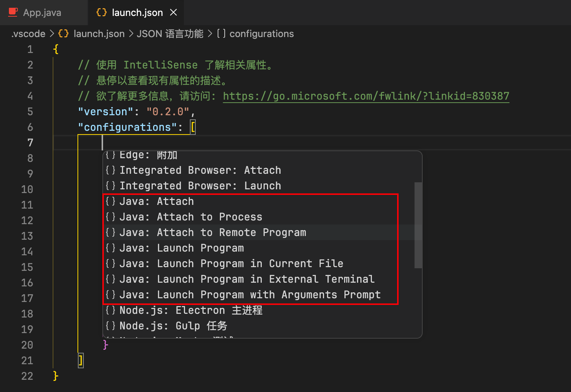Click line number 1 in the gutter

click(x=30, y=49)
